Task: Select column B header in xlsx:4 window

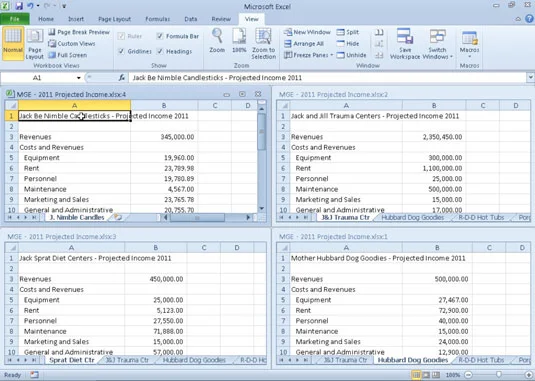Action: coord(164,105)
